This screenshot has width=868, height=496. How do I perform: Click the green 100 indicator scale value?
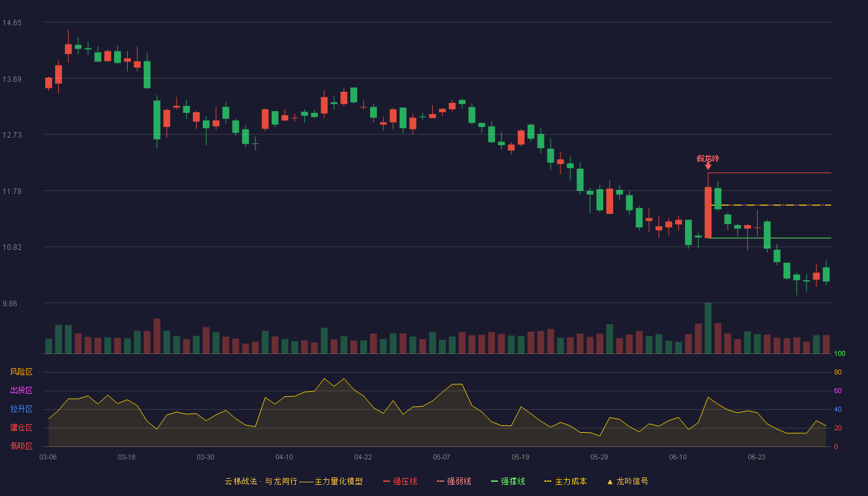[x=839, y=354]
